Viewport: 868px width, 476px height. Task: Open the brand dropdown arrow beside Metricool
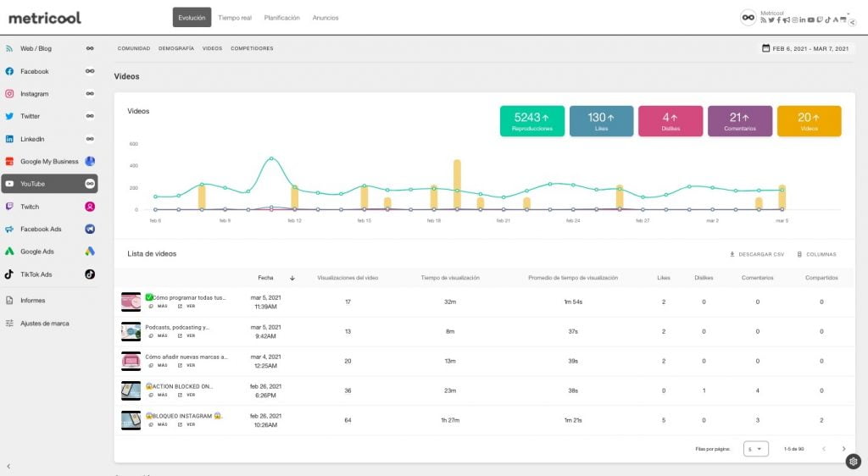click(848, 14)
